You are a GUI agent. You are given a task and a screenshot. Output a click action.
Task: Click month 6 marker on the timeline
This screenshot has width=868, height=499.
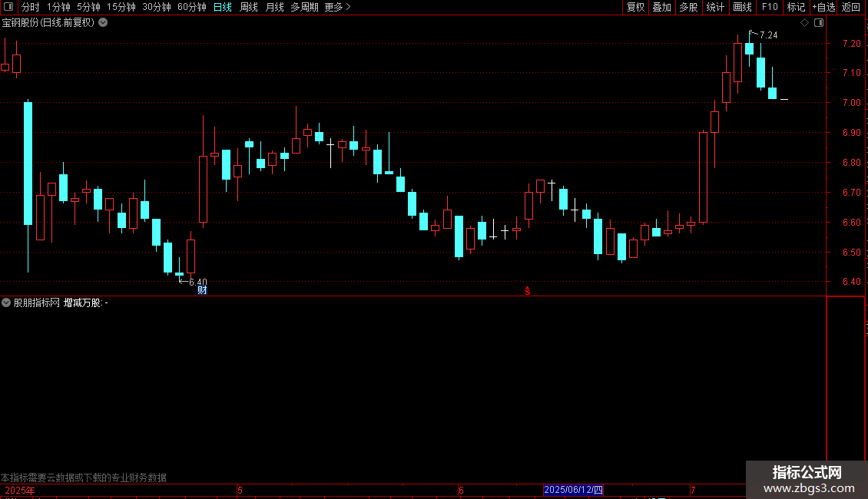pos(461,490)
